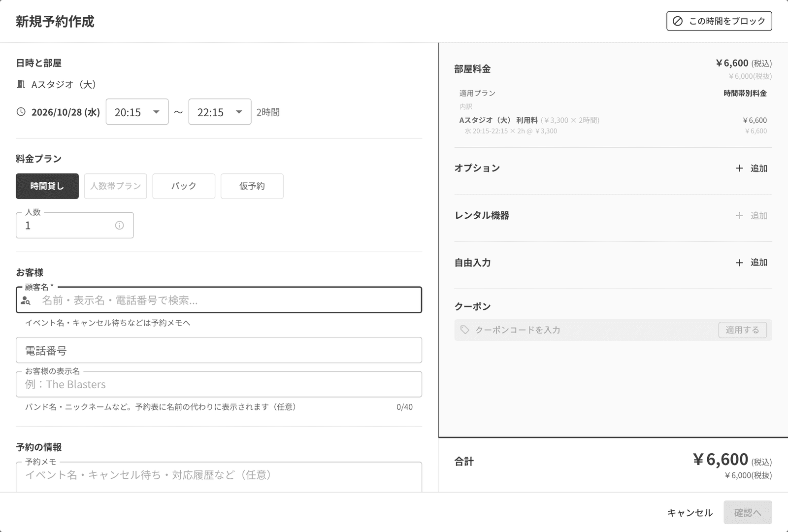
Task: Click the 0/40 character counter
Action: (404, 407)
